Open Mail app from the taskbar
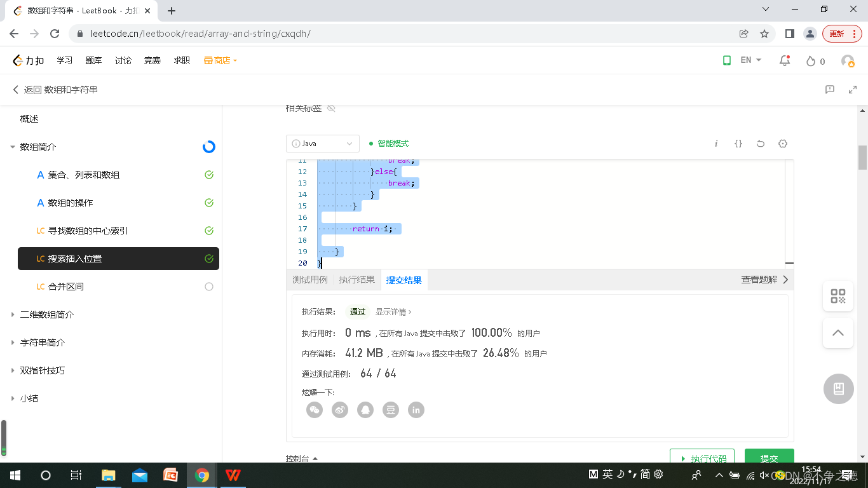The height and width of the screenshot is (488, 868). [x=140, y=475]
